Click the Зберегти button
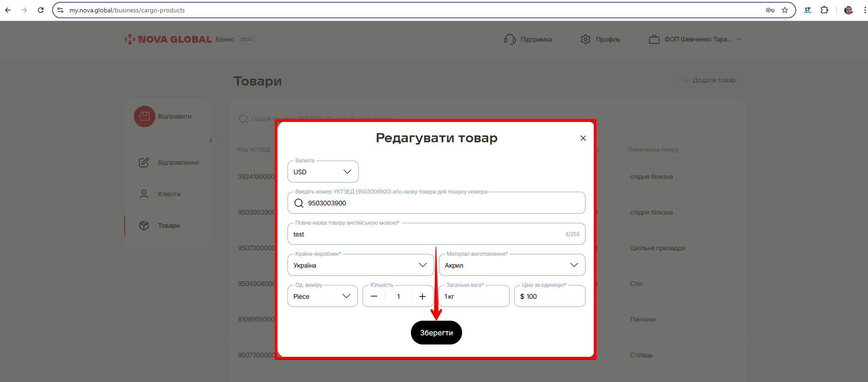The width and height of the screenshot is (868, 382). 436,333
